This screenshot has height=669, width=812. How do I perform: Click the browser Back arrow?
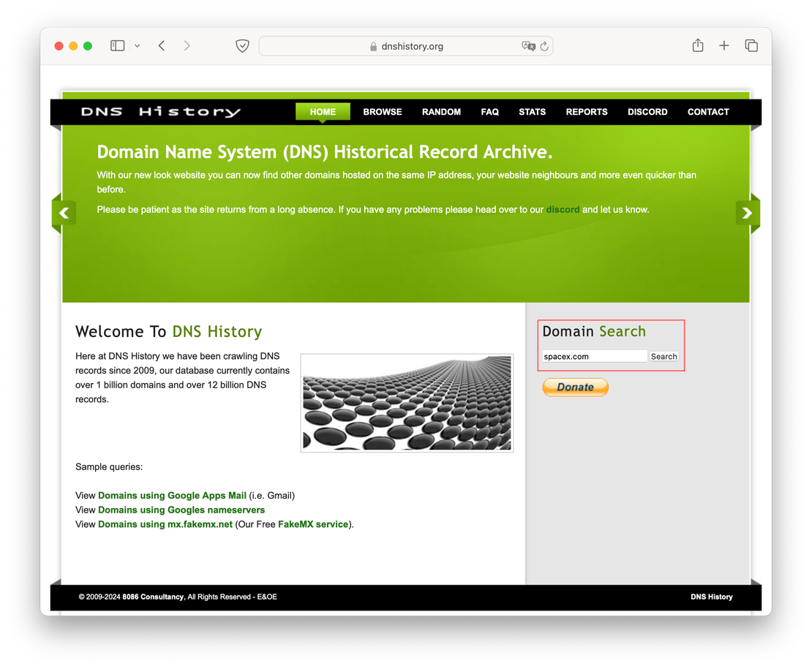162,45
